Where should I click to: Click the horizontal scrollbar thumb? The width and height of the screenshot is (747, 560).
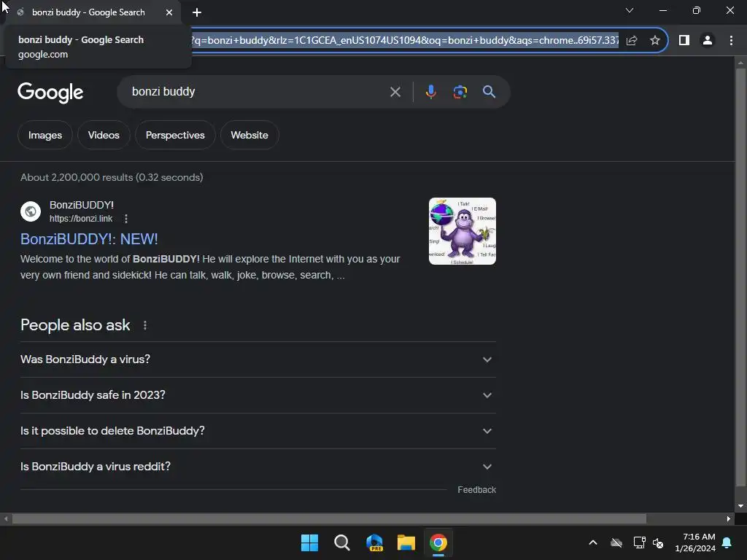329,518
